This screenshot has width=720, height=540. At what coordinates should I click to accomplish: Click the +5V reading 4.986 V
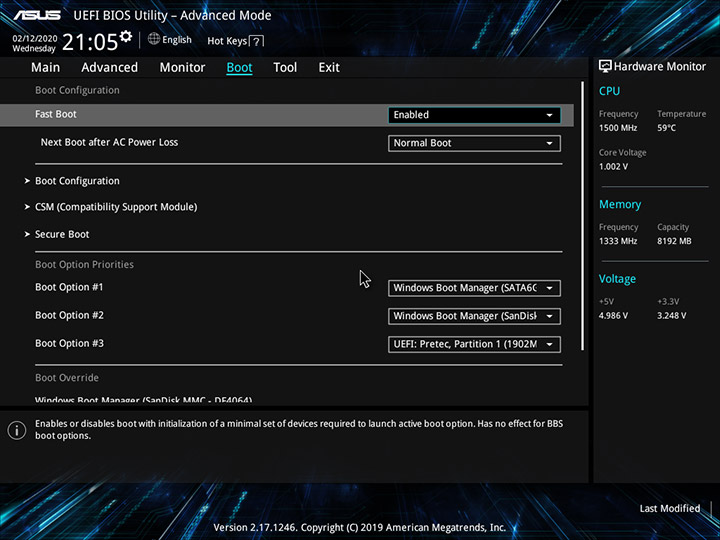pos(613,315)
